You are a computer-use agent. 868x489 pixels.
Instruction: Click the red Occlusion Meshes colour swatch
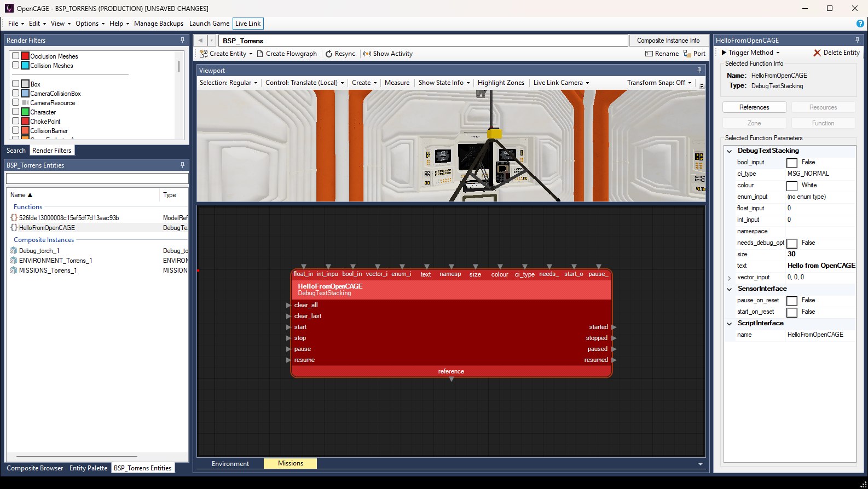point(25,56)
